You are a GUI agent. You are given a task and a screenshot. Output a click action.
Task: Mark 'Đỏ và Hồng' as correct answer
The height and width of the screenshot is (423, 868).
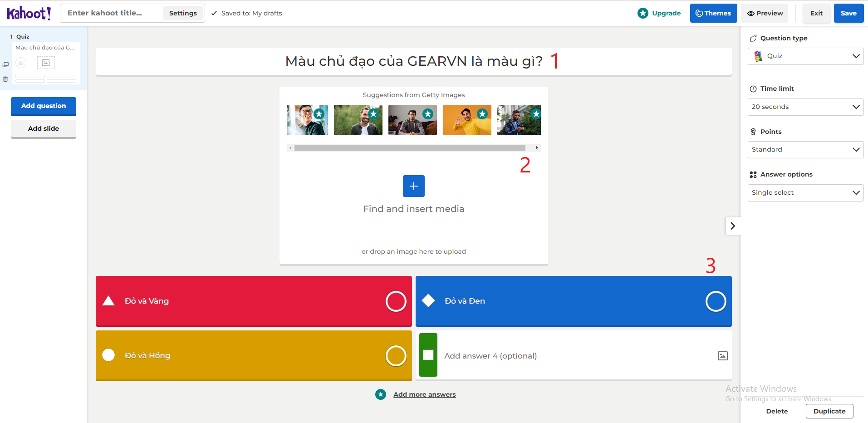tap(396, 356)
